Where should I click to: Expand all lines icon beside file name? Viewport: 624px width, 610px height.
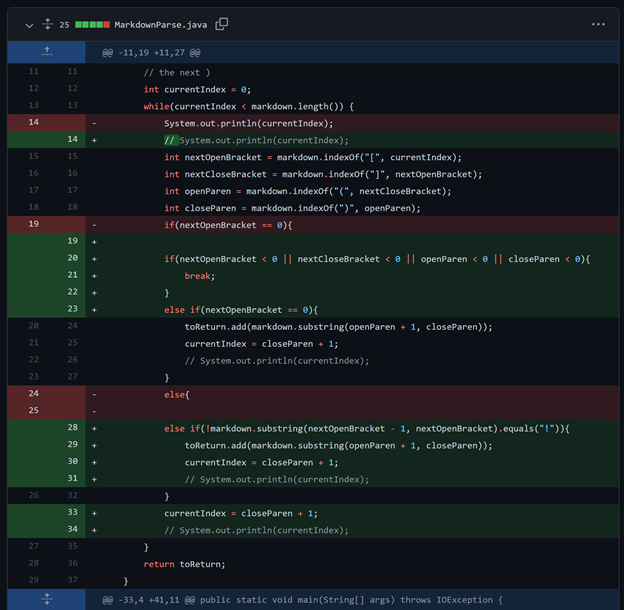click(x=47, y=24)
